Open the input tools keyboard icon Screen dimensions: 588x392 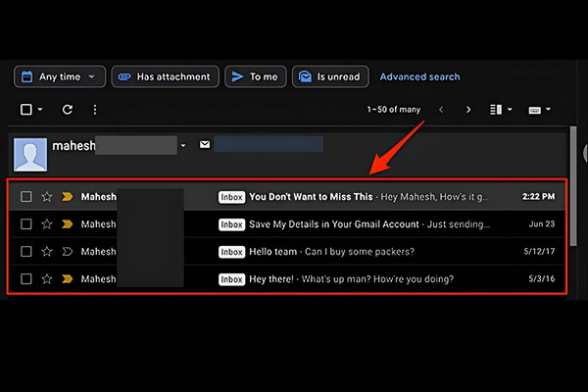coord(534,110)
